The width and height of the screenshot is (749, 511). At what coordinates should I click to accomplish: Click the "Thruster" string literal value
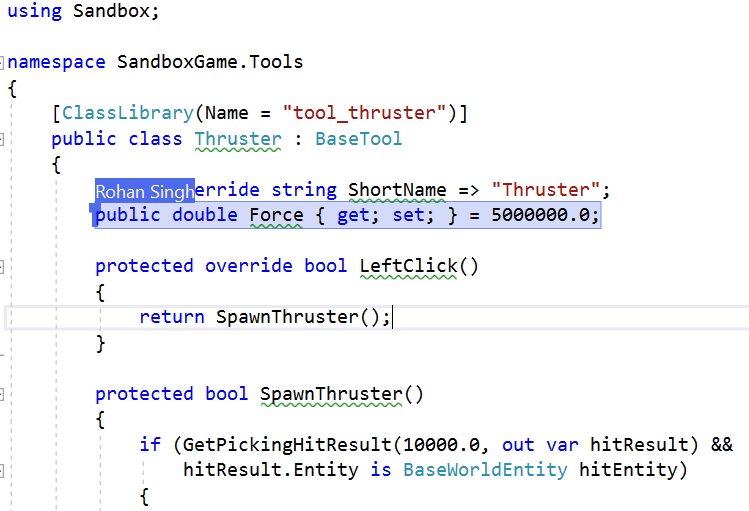click(x=546, y=190)
